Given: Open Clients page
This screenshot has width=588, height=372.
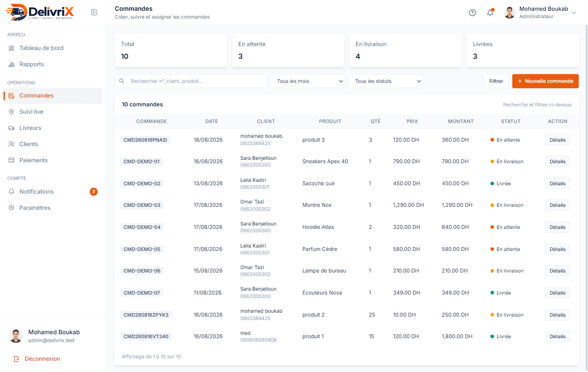Looking at the screenshot, I should tap(52, 144).
